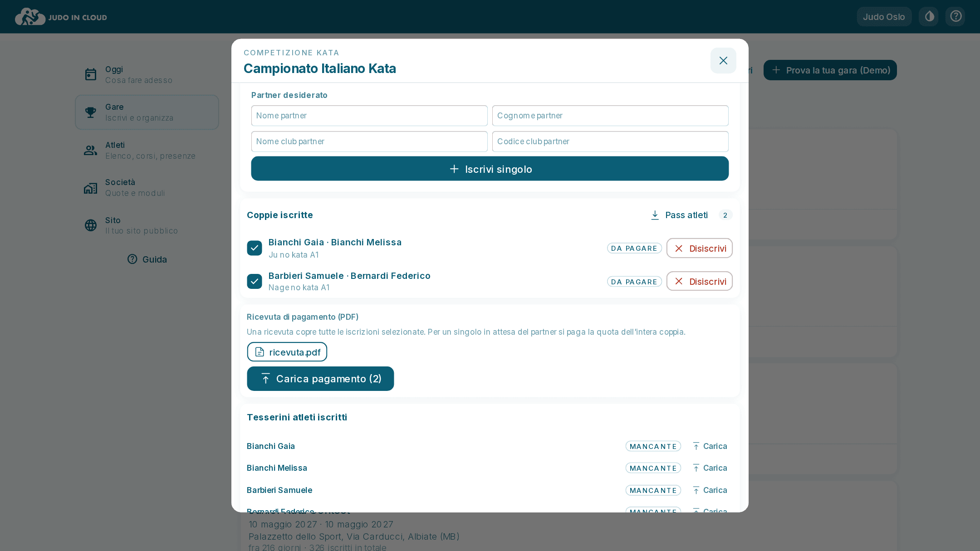980x551 pixels.
Task: Click the Pass atleti download icon
Action: pos(655,215)
